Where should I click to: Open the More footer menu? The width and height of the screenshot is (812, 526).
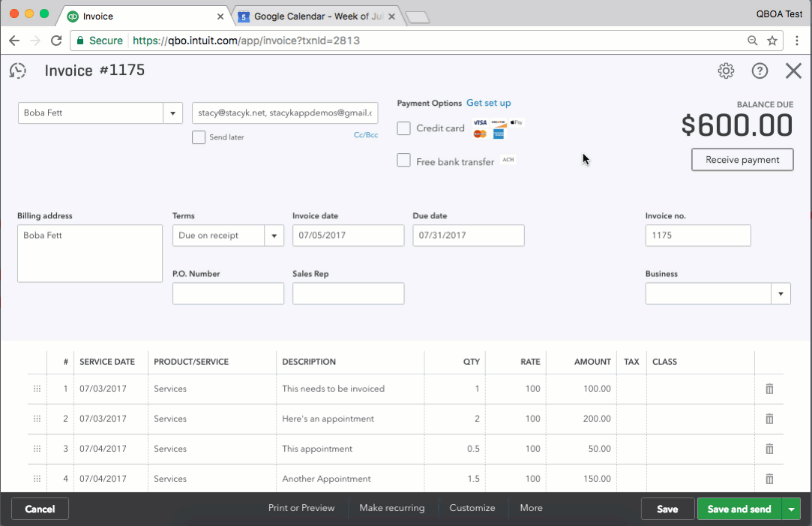[532, 508]
